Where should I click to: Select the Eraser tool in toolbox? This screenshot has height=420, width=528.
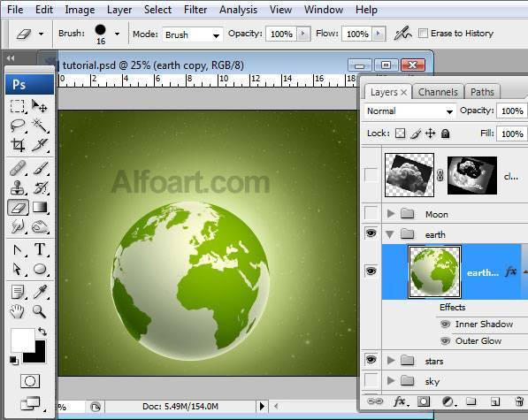(18, 207)
